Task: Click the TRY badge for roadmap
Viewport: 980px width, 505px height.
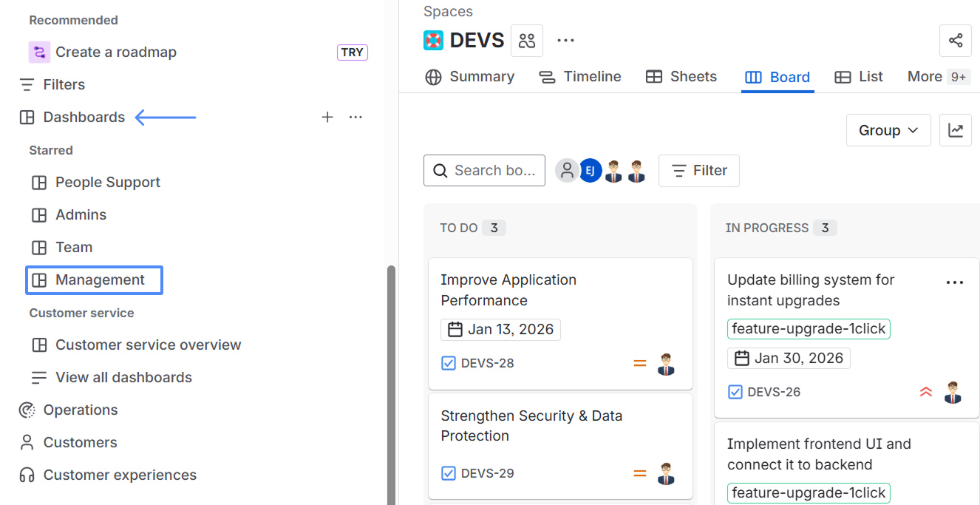Action: [x=352, y=52]
